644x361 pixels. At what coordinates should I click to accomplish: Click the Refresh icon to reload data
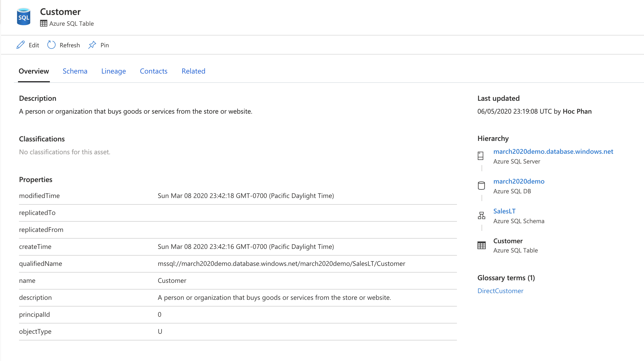pyautogui.click(x=51, y=45)
